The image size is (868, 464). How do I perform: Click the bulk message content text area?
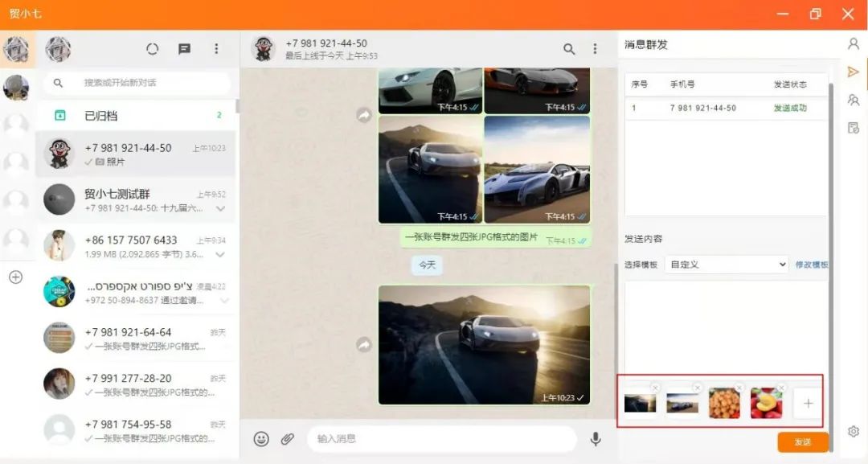pos(726,326)
